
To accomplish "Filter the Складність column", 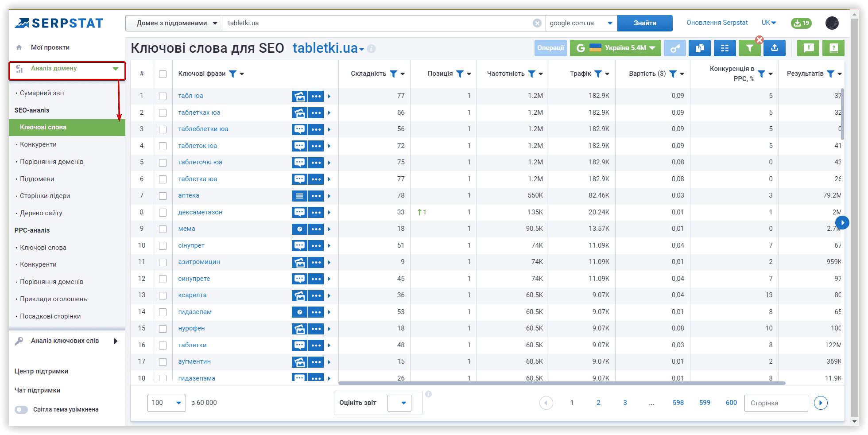I will coord(393,74).
